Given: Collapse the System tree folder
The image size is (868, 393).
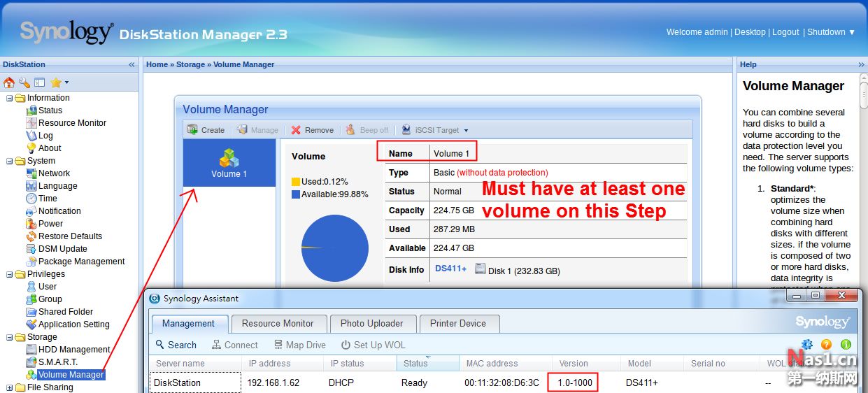Looking at the screenshot, I should 9,161.
